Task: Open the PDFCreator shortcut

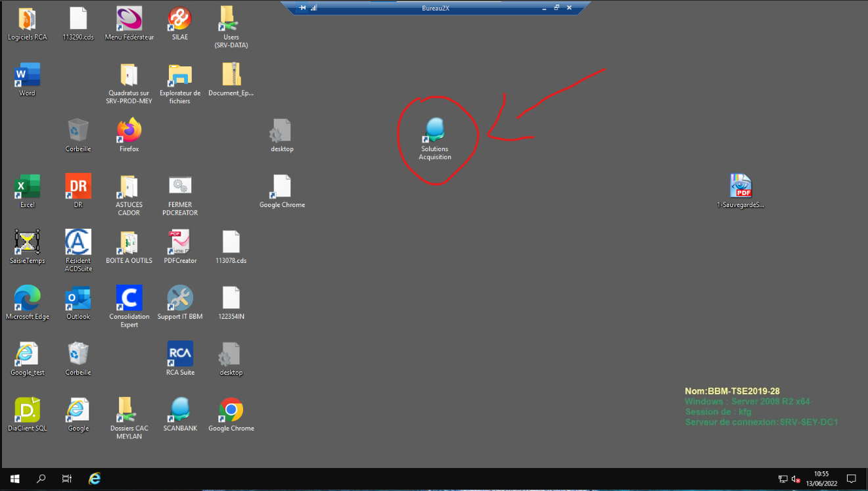Action: click(x=179, y=243)
